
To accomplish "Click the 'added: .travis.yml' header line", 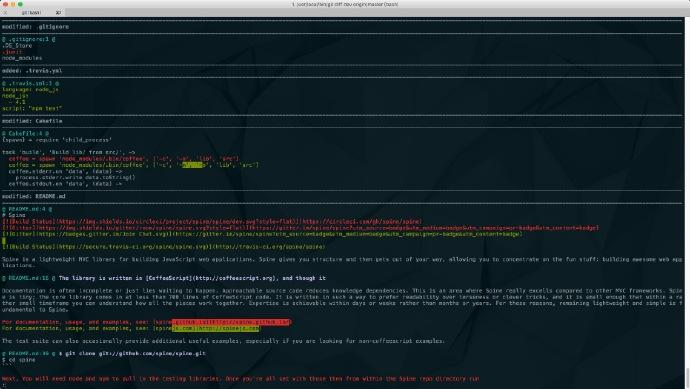I will [32, 71].
